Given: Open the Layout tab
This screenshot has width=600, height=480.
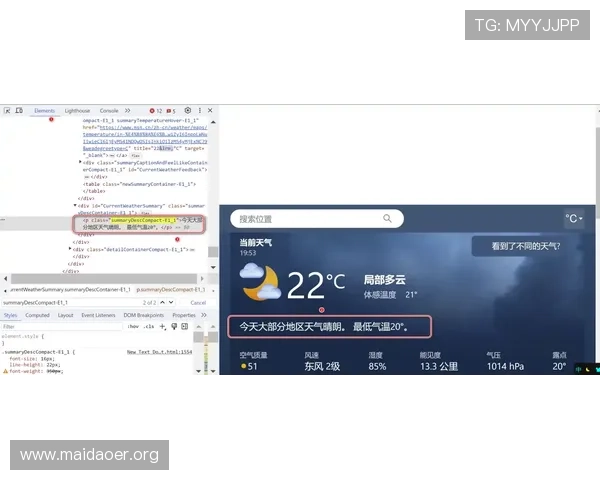Looking at the screenshot, I should [65, 315].
